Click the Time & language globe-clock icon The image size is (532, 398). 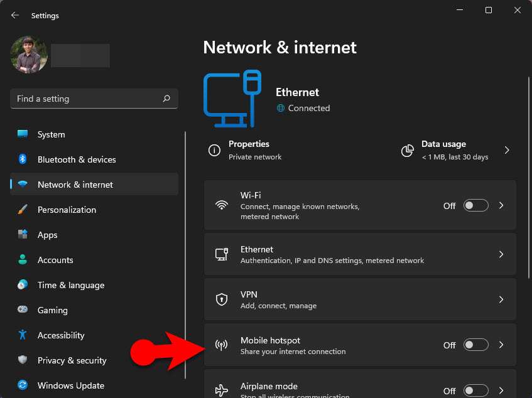tap(23, 284)
